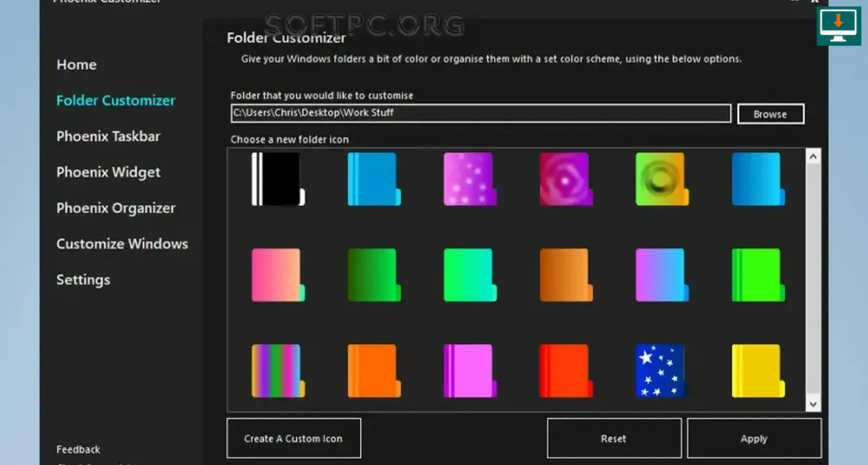Screen dimensions: 868x465
Task: Click the icon list scroll up arrow
Action: point(813,157)
